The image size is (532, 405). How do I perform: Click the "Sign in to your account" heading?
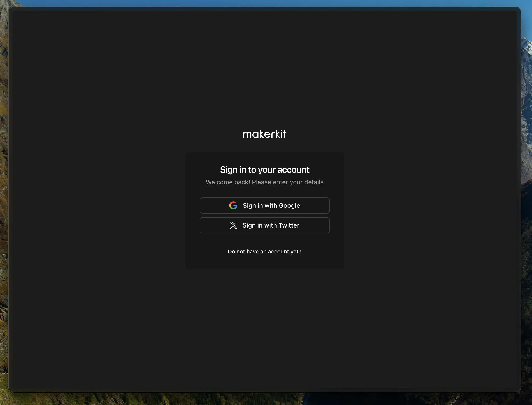(x=264, y=170)
